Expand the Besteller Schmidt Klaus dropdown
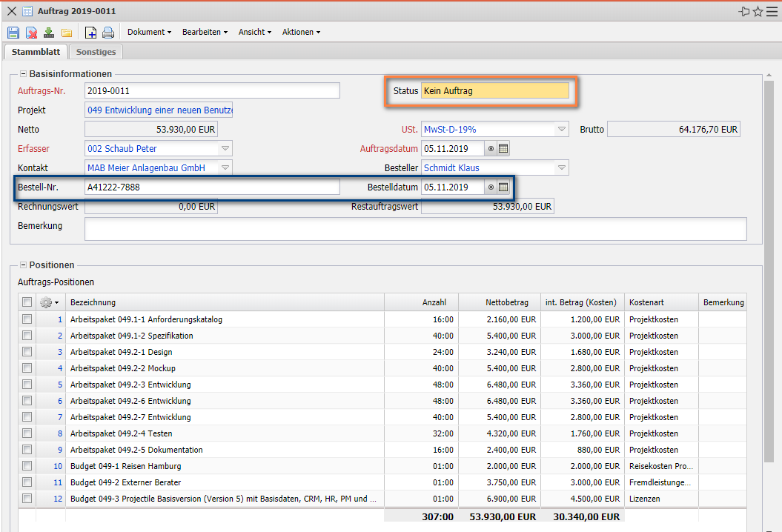782x532 pixels. pyautogui.click(x=562, y=168)
